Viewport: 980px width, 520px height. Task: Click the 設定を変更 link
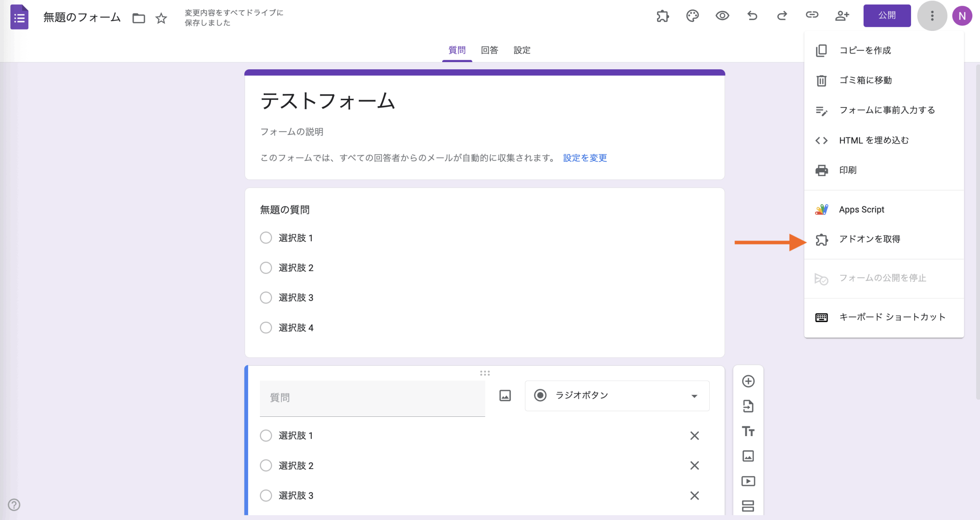coord(585,158)
